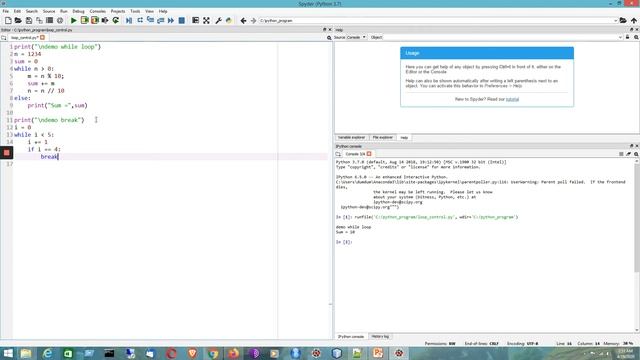The width and height of the screenshot is (640, 360).
Task: Select the IPython console bottom tab
Action: pyautogui.click(x=351, y=336)
